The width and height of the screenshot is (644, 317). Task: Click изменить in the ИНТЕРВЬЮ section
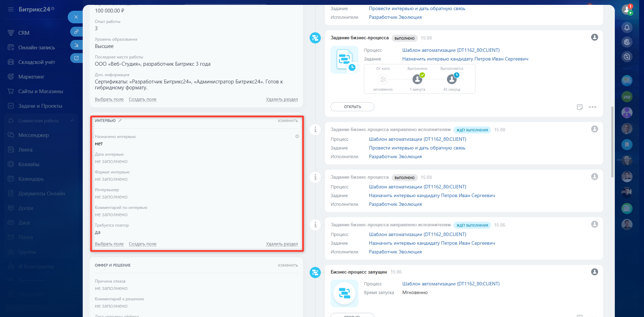[x=288, y=121]
